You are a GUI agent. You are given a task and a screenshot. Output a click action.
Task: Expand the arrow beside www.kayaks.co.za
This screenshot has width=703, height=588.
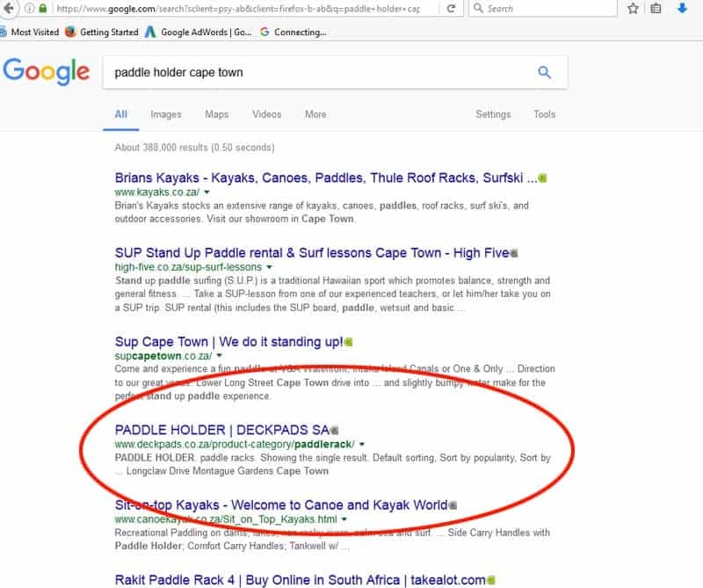[x=207, y=192]
